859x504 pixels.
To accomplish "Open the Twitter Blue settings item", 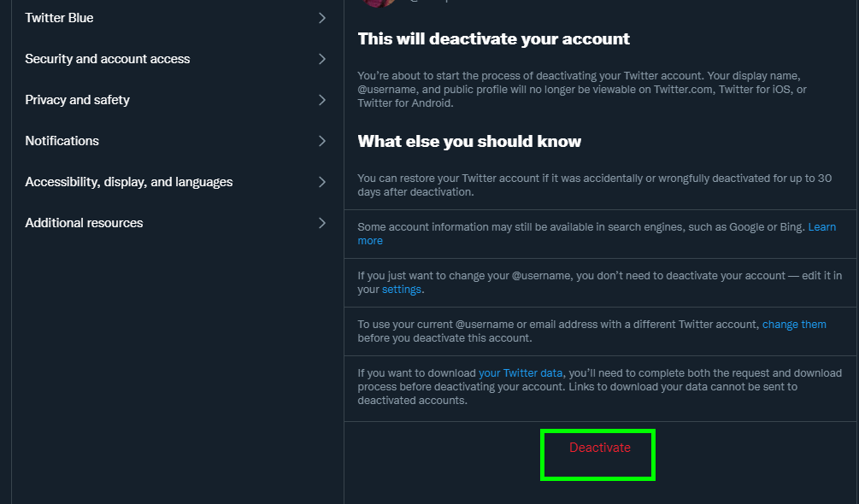I will tap(60, 18).
